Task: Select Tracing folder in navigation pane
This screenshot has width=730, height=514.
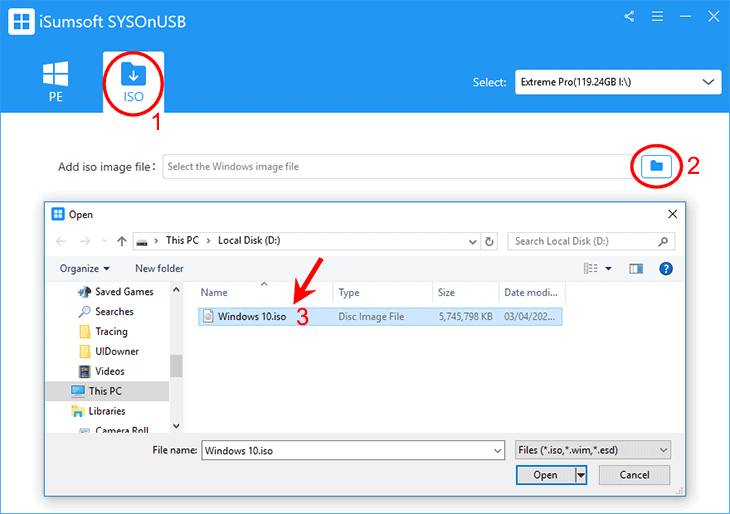Action: (x=103, y=331)
